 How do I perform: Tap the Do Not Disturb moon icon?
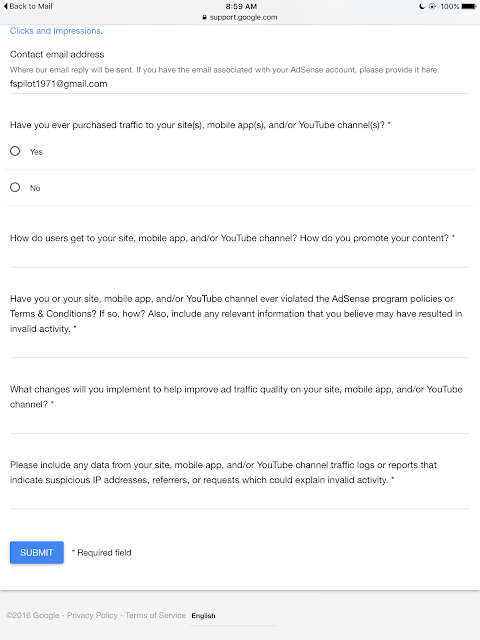click(x=422, y=7)
